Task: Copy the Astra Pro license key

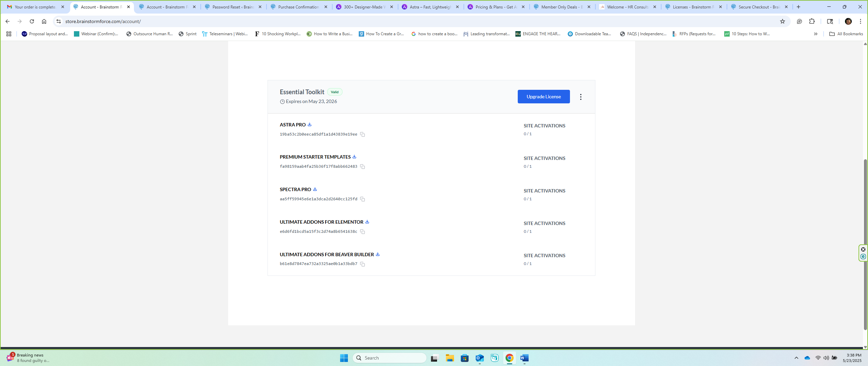Action: (362, 135)
